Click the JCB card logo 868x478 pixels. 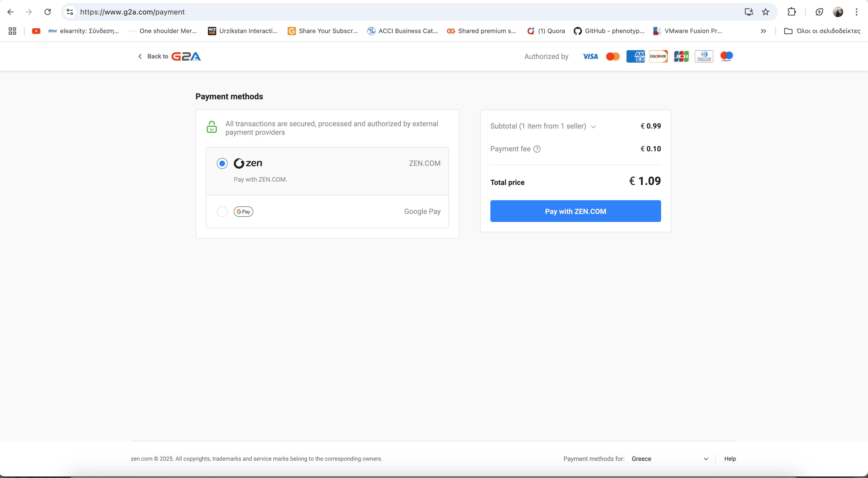click(681, 56)
